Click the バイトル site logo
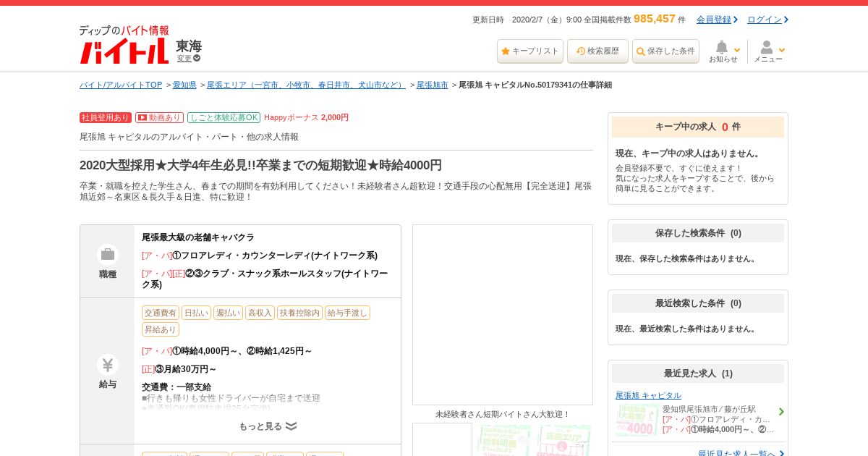 tap(124, 45)
